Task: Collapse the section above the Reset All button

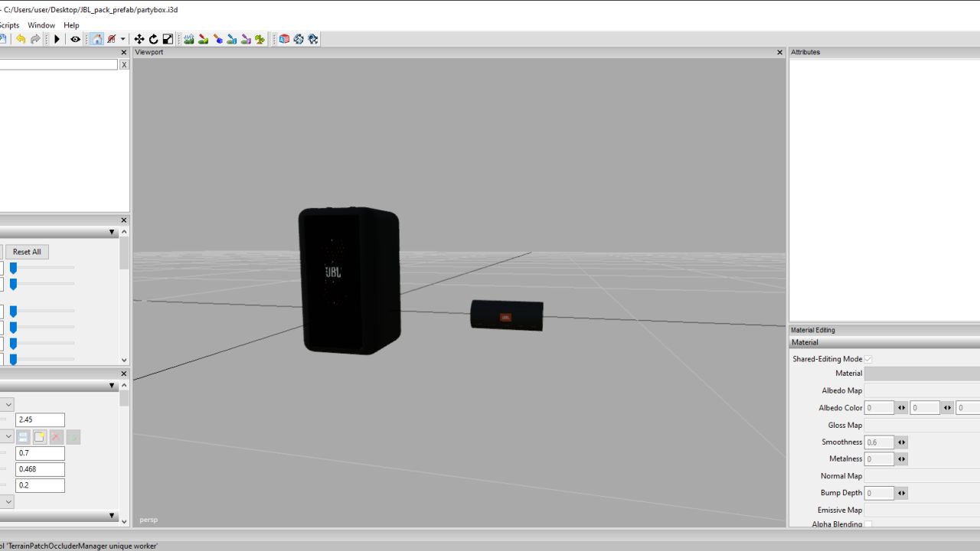Action: tap(112, 232)
